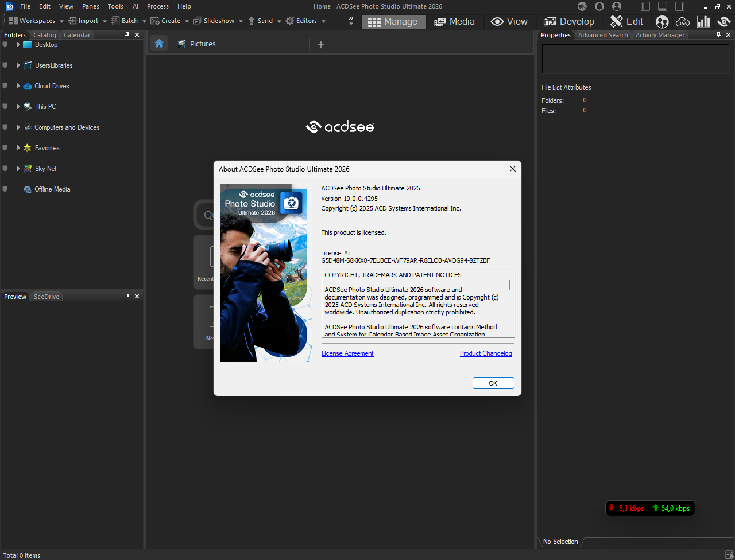735x560 pixels.
Task: Toggle Easy-Select marker beside This PC
Action: pyautogui.click(x=5, y=107)
